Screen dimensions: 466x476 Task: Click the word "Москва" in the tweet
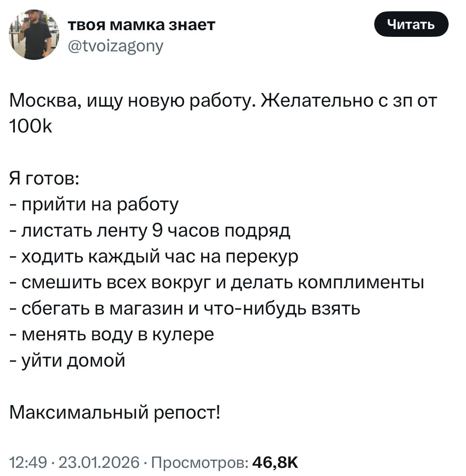point(44,101)
